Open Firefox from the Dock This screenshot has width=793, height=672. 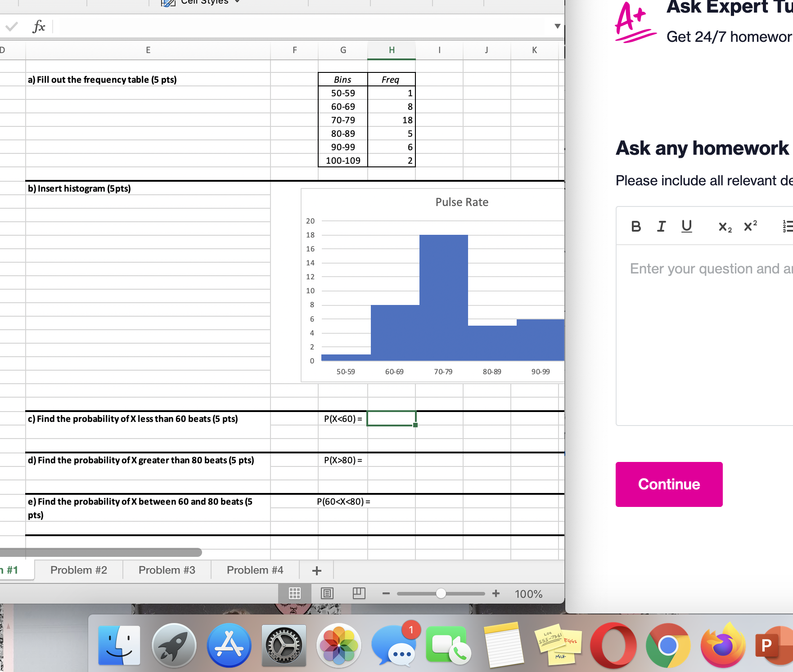coord(724,646)
